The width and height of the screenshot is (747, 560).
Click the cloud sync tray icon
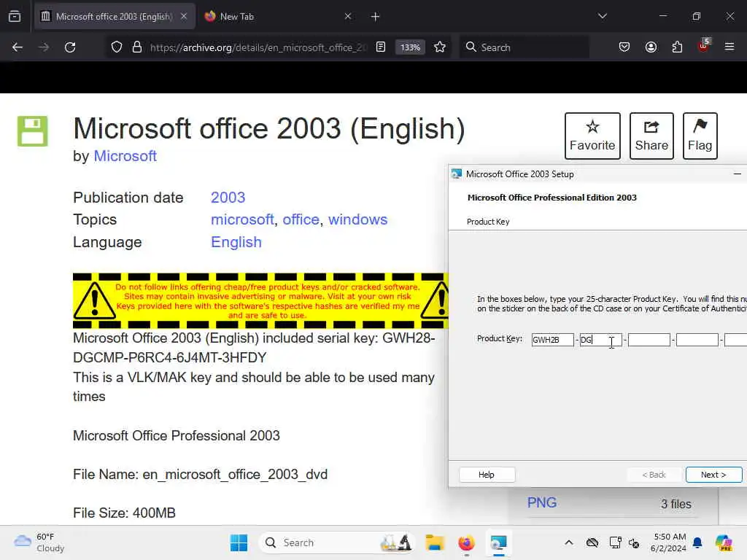[x=592, y=542]
